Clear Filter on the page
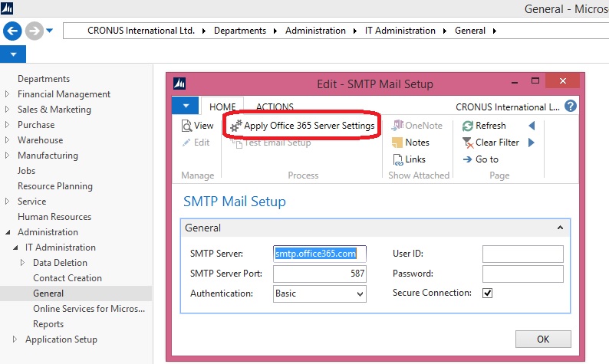This screenshot has width=609, height=364. click(x=491, y=143)
